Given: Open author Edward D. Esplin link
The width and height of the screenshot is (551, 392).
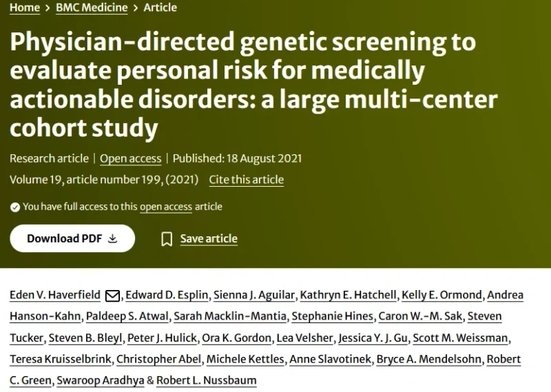Looking at the screenshot, I should [x=167, y=295].
